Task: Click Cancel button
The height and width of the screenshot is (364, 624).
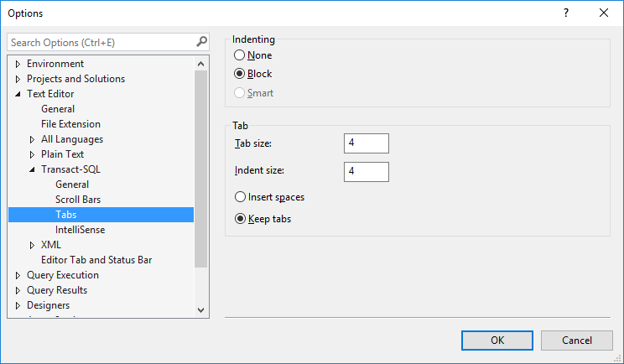Action: pyautogui.click(x=577, y=341)
